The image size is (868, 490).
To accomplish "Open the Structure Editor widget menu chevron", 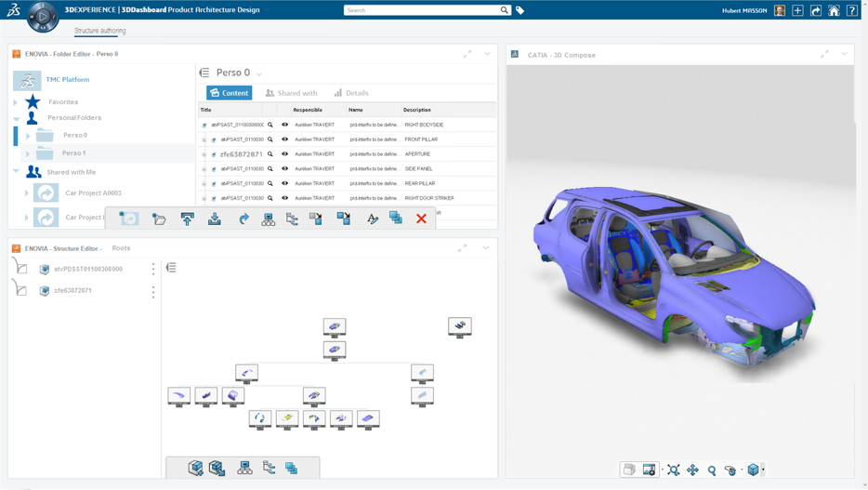I will (x=485, y=248).
